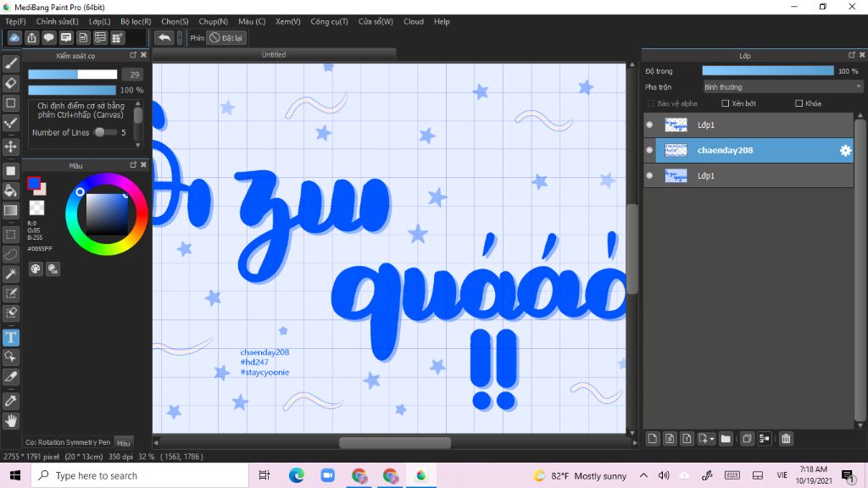Add new 1-bit layer icon
Viewport: 868px width, 488px height.
[x=687, y=439]
